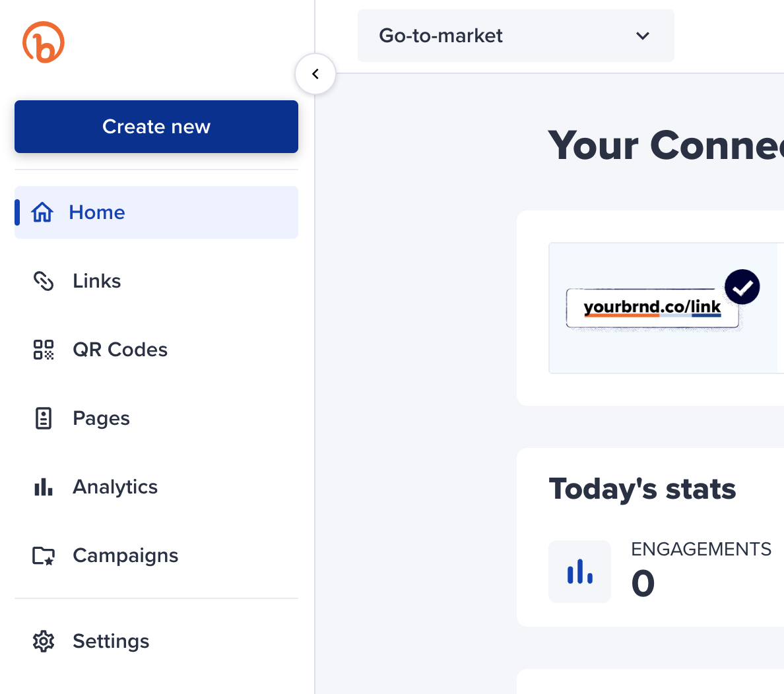Click the Home house icon

pyautogui.click(x=42, y=212)
